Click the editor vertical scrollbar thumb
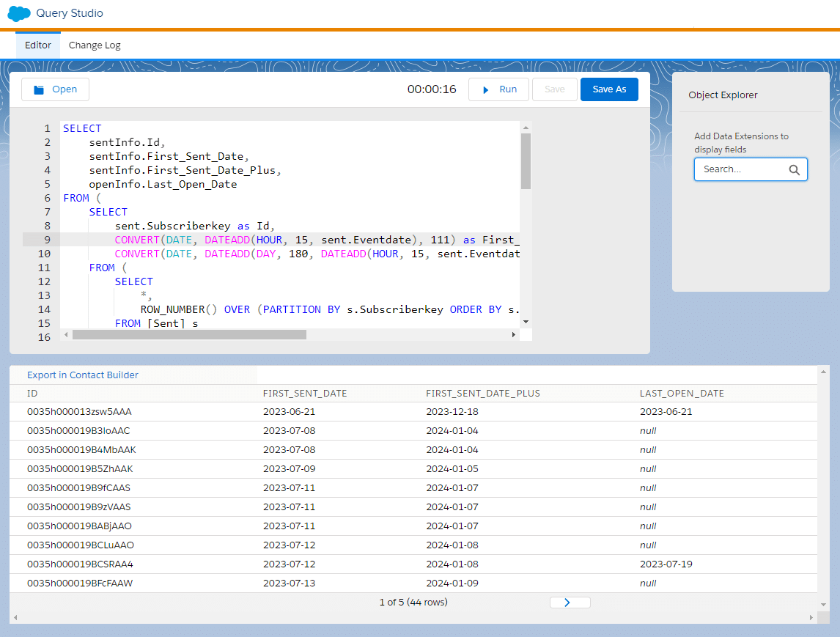Image resolution: width=840 pixels, height=637 pixels. (x=526, y=161)
